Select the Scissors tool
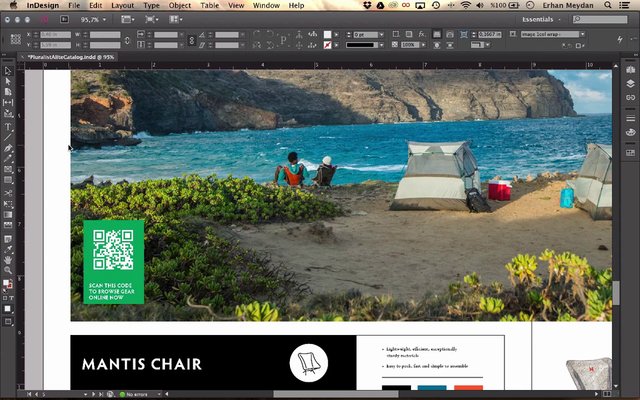Viewport: 640px width, 400px height. (x=8, y=193)
